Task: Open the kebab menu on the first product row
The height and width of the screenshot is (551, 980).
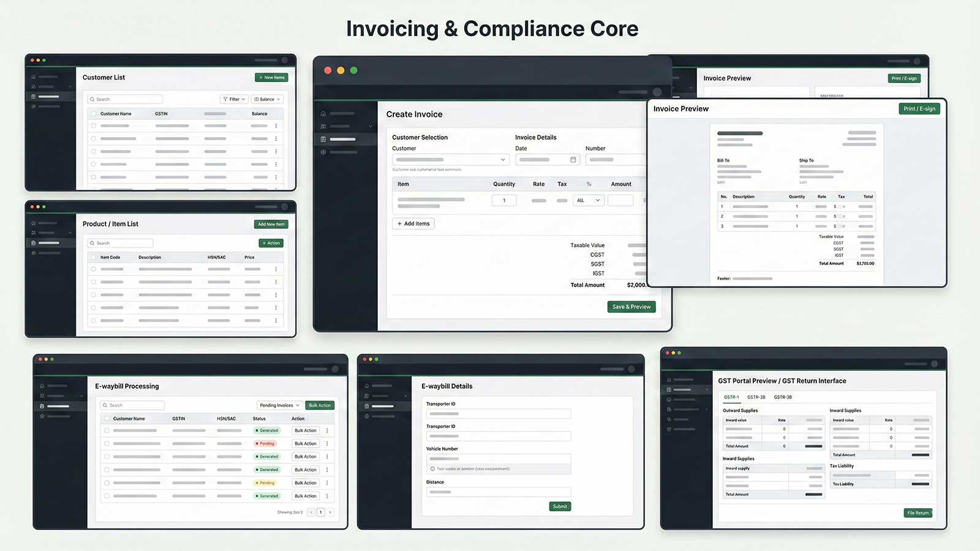Action: [276, 269]
